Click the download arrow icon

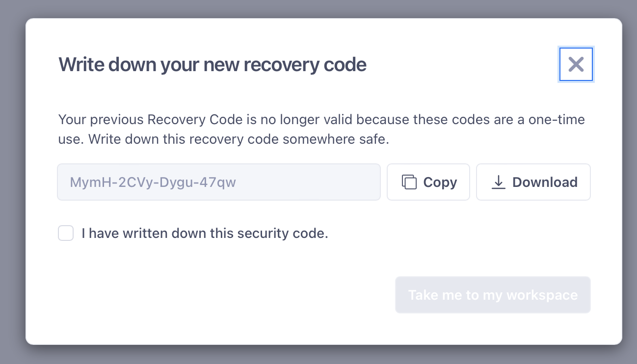[x=499, y=182]
